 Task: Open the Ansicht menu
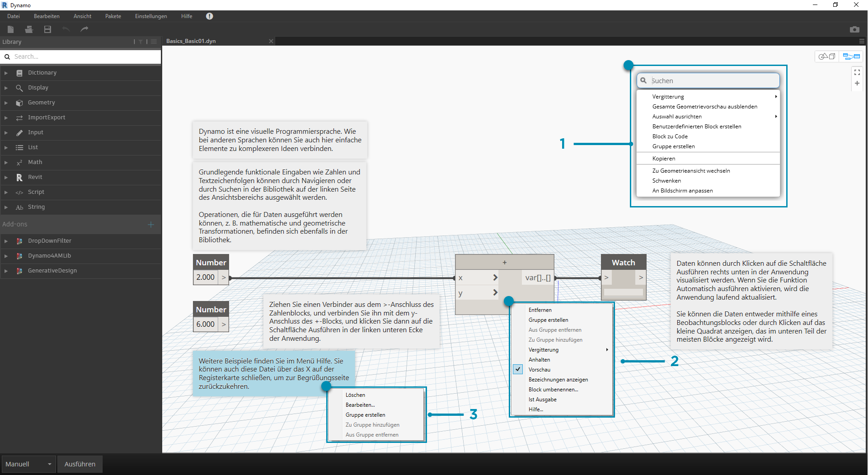click(x=82, y=16)
